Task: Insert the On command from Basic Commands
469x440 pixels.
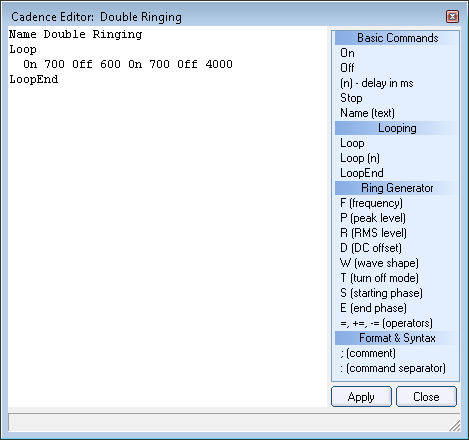Action: pos(347,53)
